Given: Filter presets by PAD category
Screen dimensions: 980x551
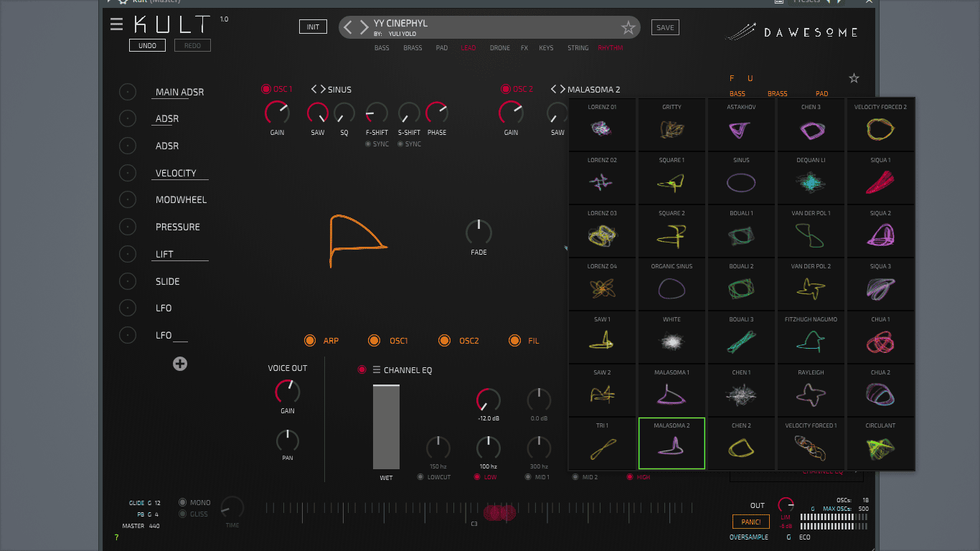Looking at the screenshot, I should click(x=442, y=48).
